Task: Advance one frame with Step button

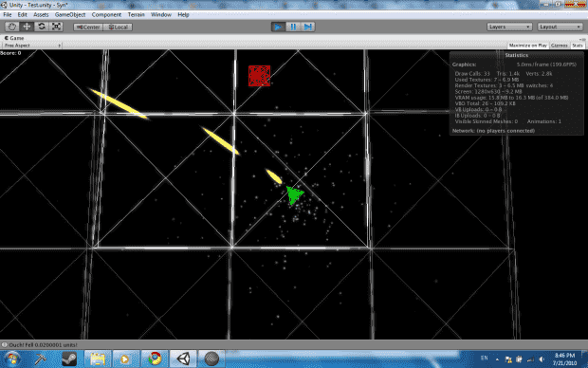Action: tap(307, 27)
